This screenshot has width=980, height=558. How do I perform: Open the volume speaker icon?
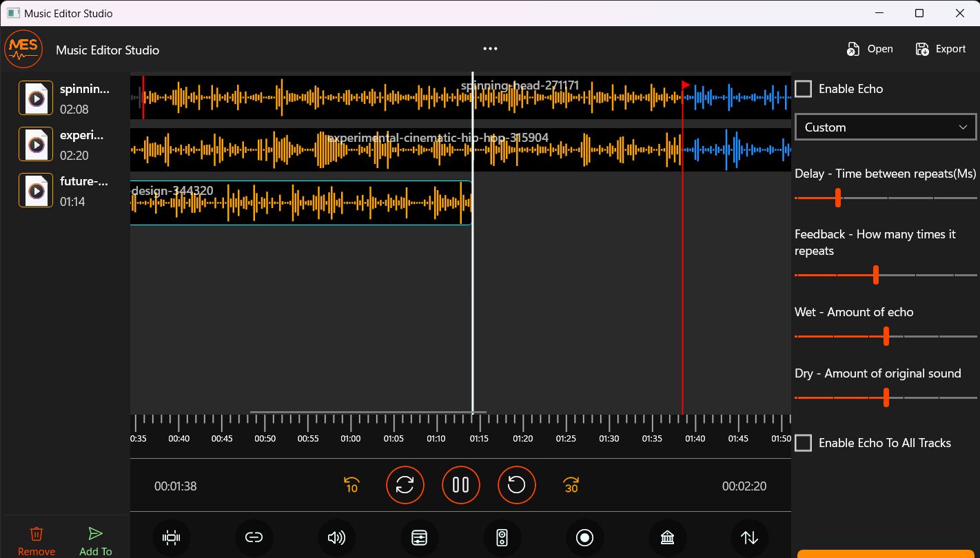click(336, 538)
